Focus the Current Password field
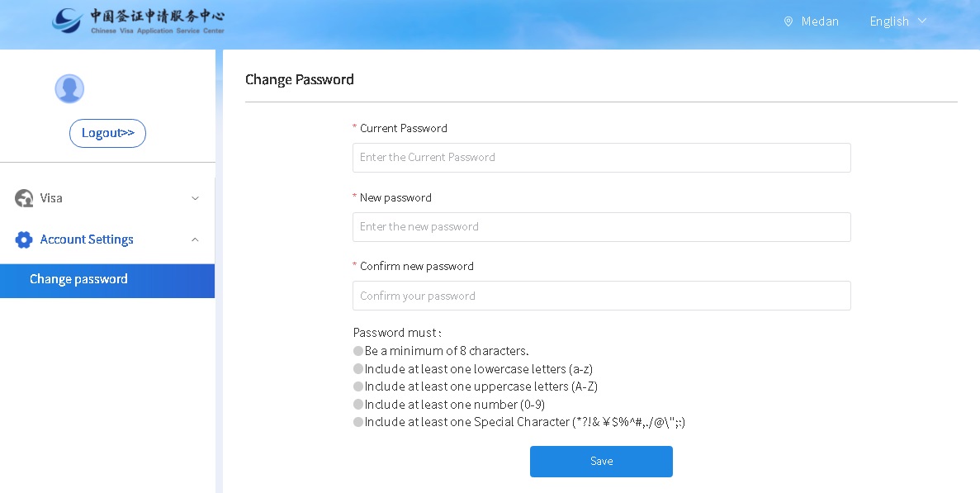This screenshot has height=493, width=980. 601,158
